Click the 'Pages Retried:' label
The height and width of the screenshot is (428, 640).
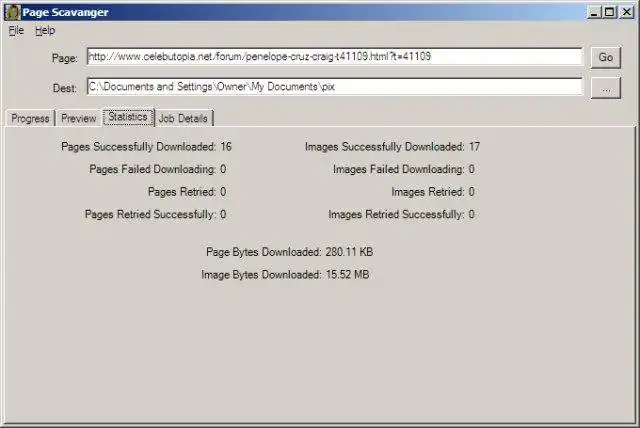182,192
